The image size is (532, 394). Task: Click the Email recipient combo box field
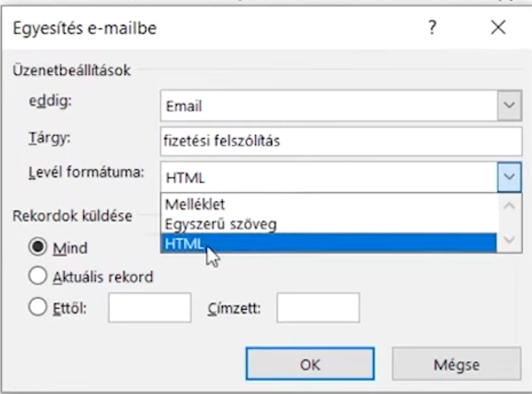[x=329, y=106]
